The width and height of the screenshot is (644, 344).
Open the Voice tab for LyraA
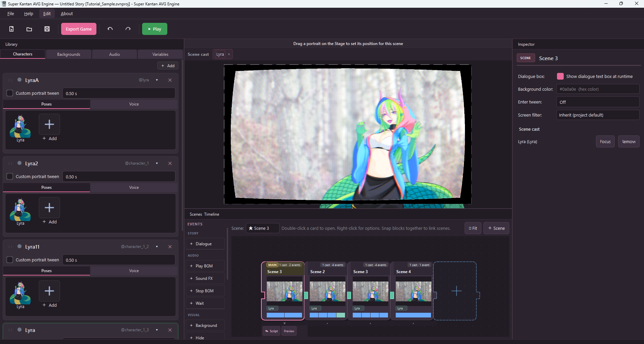point(134,104)
